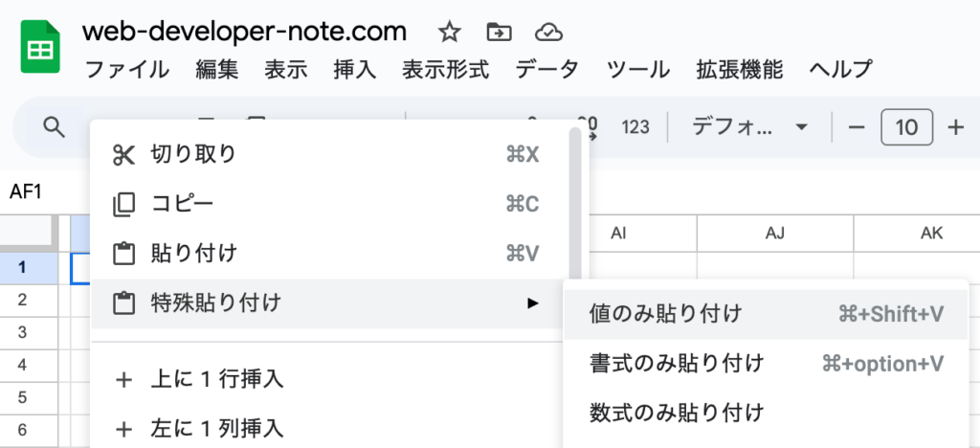Image resolution: width=980 pixels, height=448 pixels.
Task: Open the 123 number format menu
Action: (635, 126)
